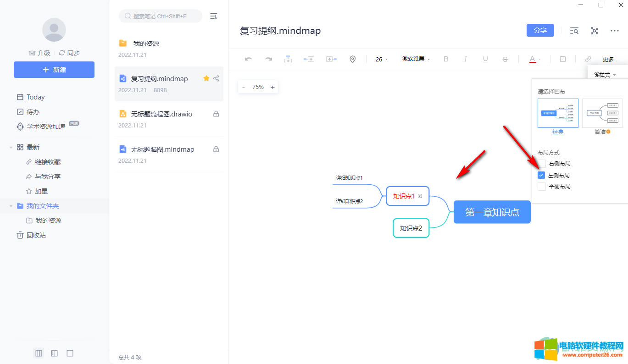The image size is (628, 364).
Task: Click the lock icon on 无标题流程图.drawio
Action: click(216, 114)
